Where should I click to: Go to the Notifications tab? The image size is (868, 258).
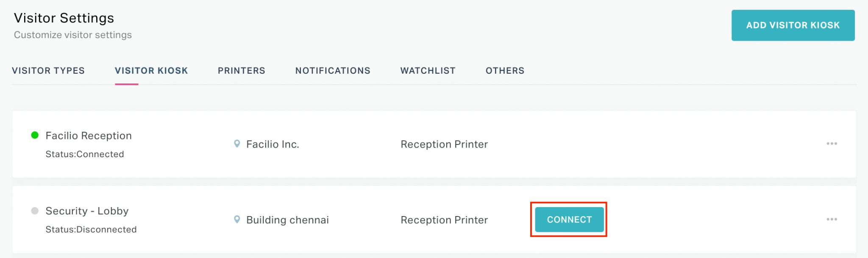coord(333,71)
